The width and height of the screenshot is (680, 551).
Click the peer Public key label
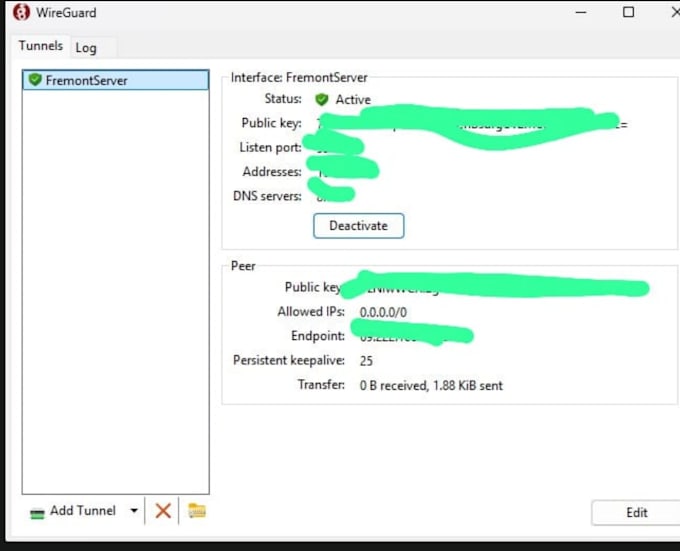coord(313,287)
